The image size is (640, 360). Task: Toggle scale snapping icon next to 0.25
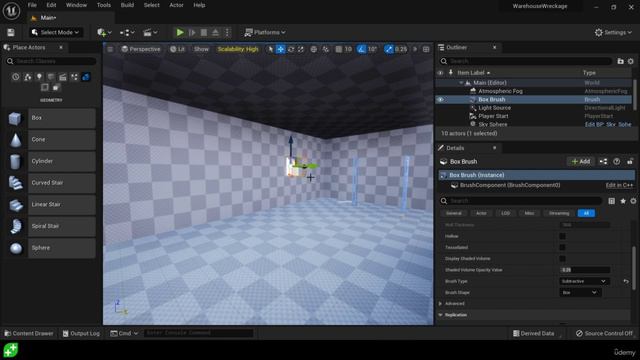389,49
